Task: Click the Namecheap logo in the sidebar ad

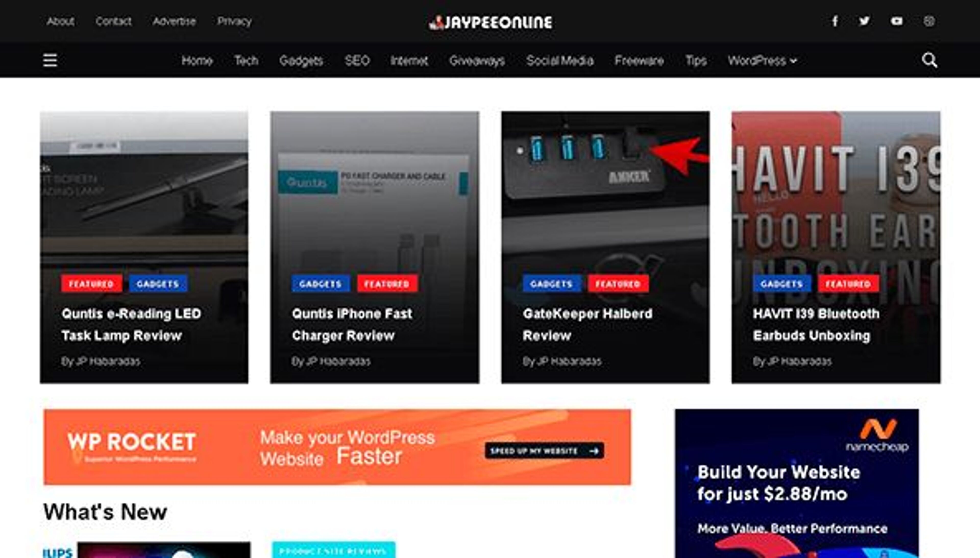Action: coord(877,431)
